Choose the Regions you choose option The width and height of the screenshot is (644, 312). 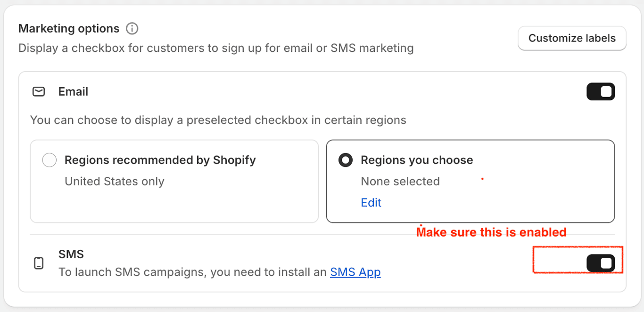[346, 160]
